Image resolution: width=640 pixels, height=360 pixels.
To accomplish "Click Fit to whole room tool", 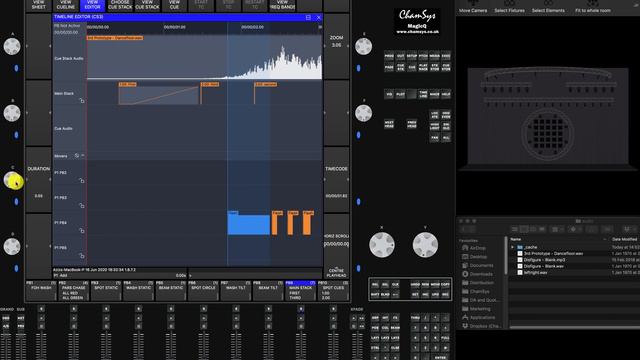I will coord(593,7).
